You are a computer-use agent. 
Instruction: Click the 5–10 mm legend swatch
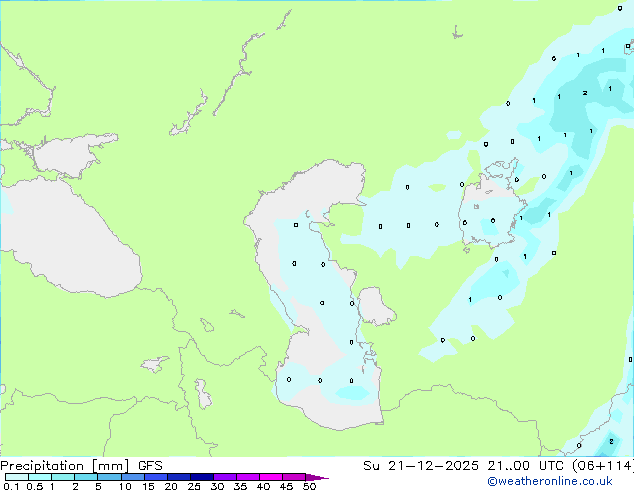coord(109,477)
